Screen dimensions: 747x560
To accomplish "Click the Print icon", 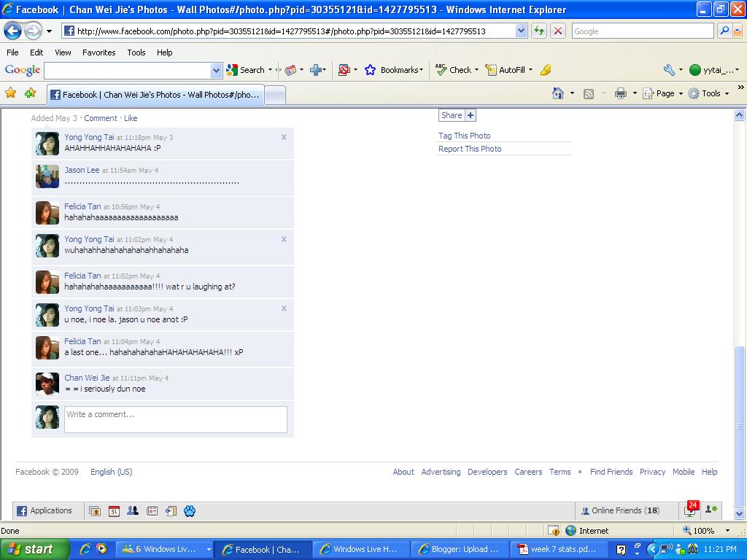I will [620, 94].
